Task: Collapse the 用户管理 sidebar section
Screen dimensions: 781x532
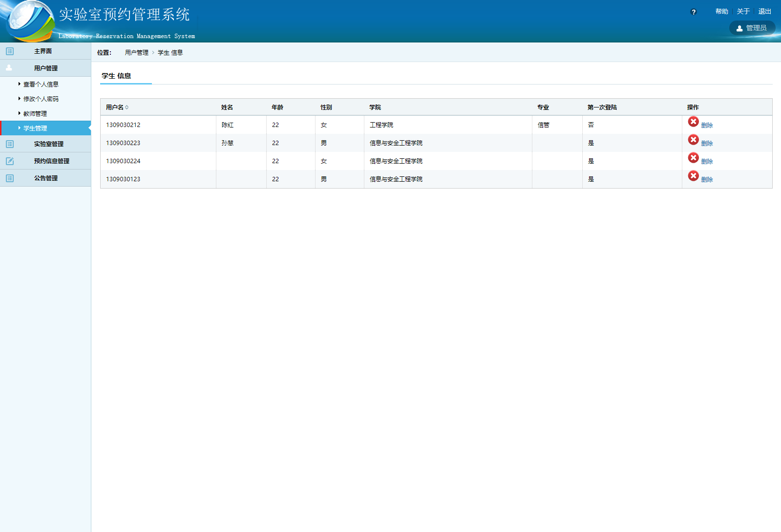Action: [45, 68]
